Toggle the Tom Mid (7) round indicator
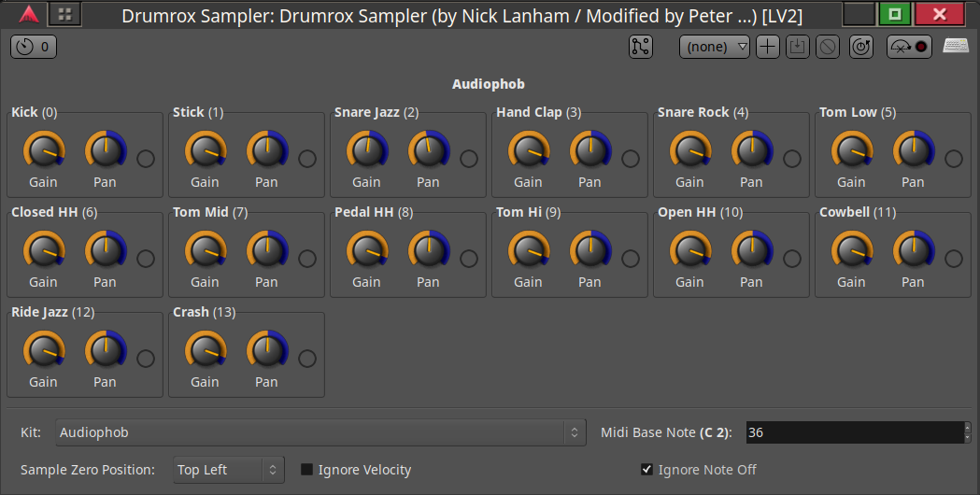 (x=306, y=259)
